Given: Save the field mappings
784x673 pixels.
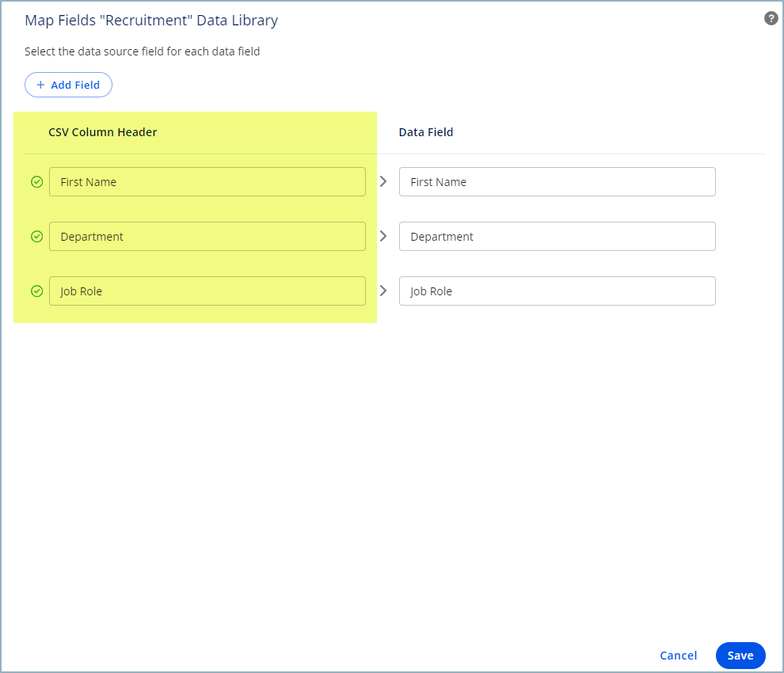Looking at the screenshot, I should click(740, 656).
